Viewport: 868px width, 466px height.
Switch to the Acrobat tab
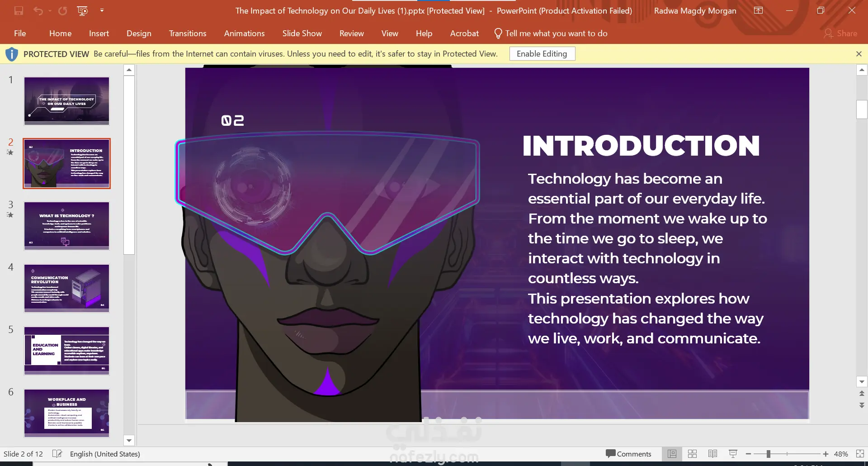(464, 33)
